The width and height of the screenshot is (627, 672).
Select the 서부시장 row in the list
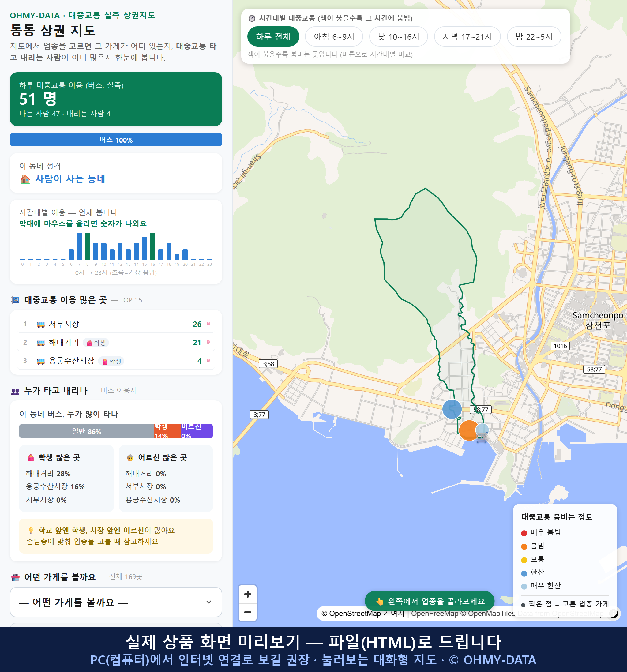pyautogui.click(x=116, y=324)
